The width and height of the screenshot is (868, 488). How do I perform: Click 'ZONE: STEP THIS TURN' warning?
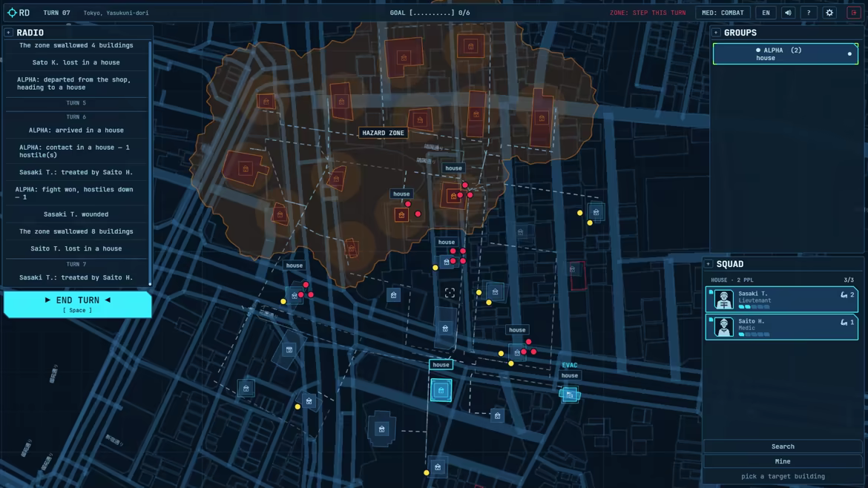[x=647, y=13]
